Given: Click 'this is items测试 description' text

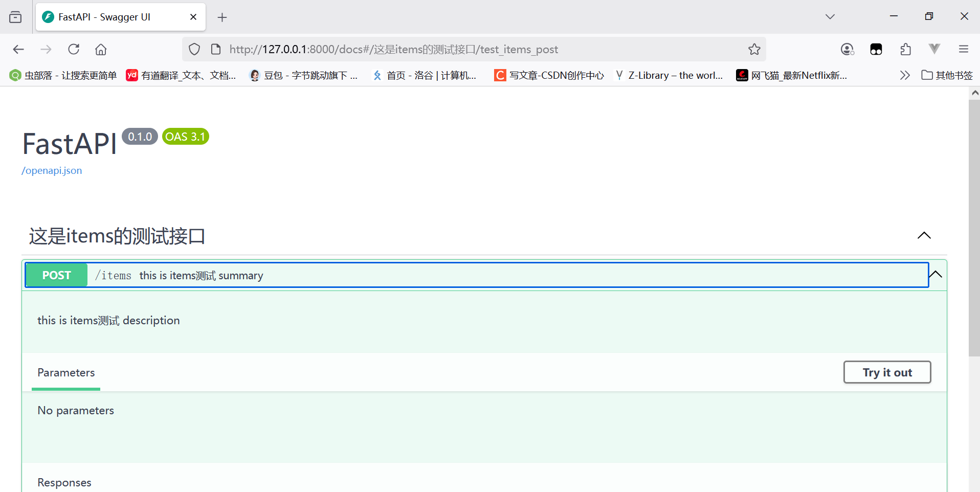Looking at the screenshot, I should pyautogui.click(x=108, y=321).
